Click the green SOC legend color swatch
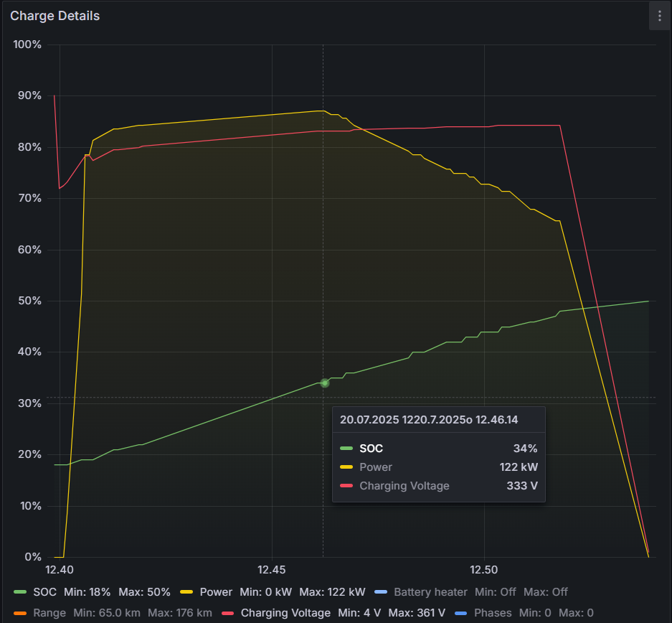The width and height of the screenshot is (672, 623). (21, 592)
